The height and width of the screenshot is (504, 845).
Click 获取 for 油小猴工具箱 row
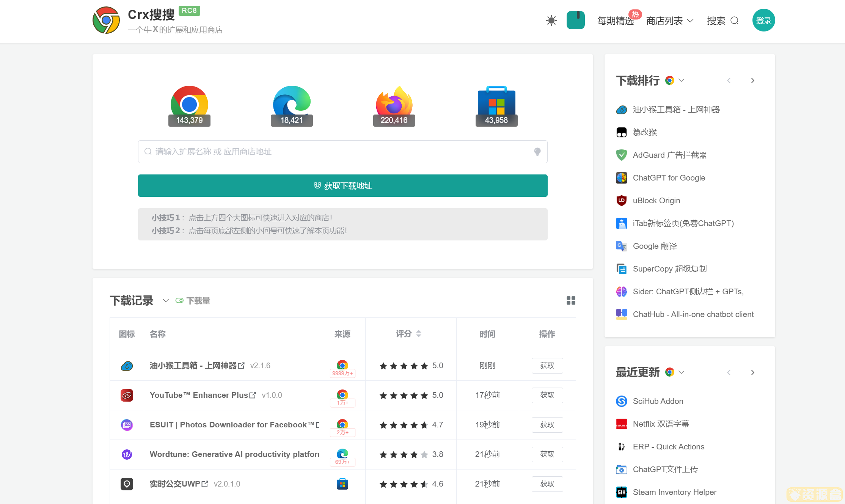coord(547,366)
